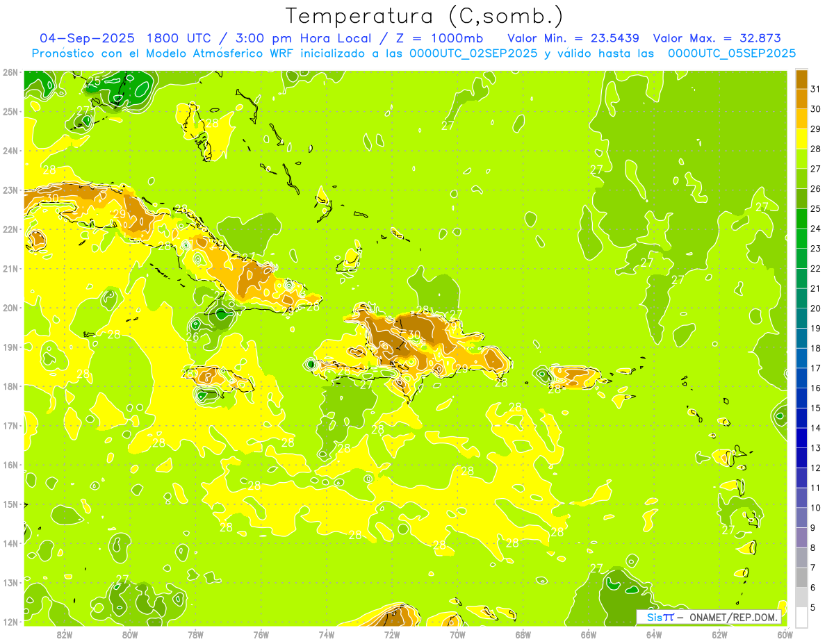
Task: Click the '74W' longitude axis label
Action: point(327,634)
